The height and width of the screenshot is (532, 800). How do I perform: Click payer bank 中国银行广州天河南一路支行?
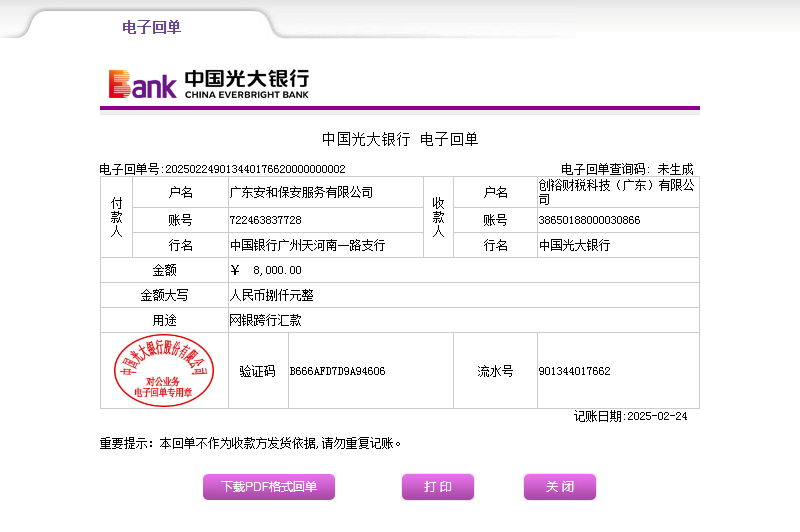click(307, 245)
